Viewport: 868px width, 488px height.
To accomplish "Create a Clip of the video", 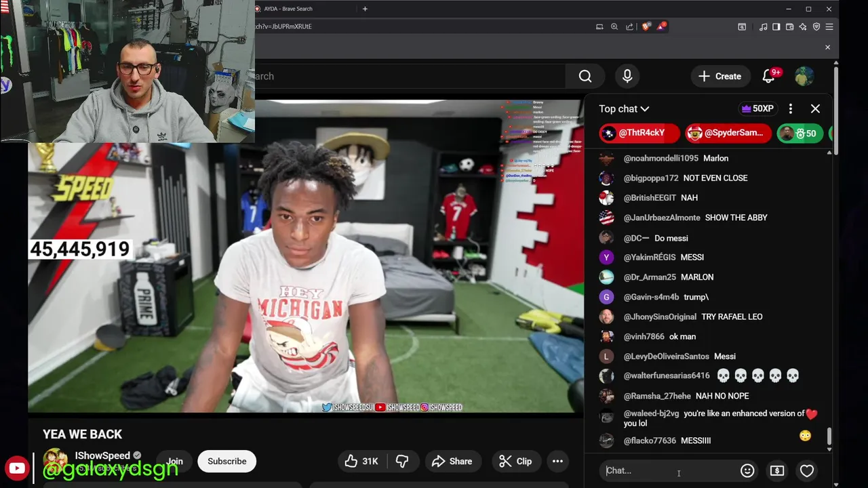I will point(515,462).
